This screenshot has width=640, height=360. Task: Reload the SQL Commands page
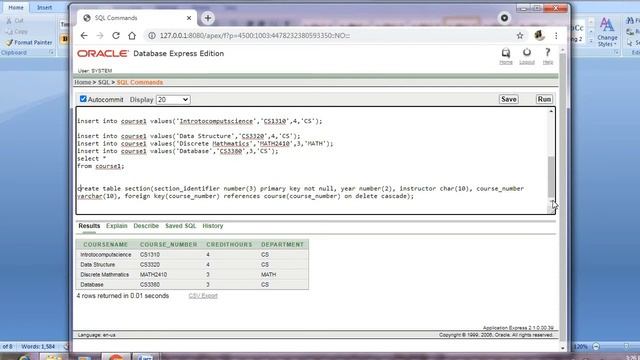[116, 36]
